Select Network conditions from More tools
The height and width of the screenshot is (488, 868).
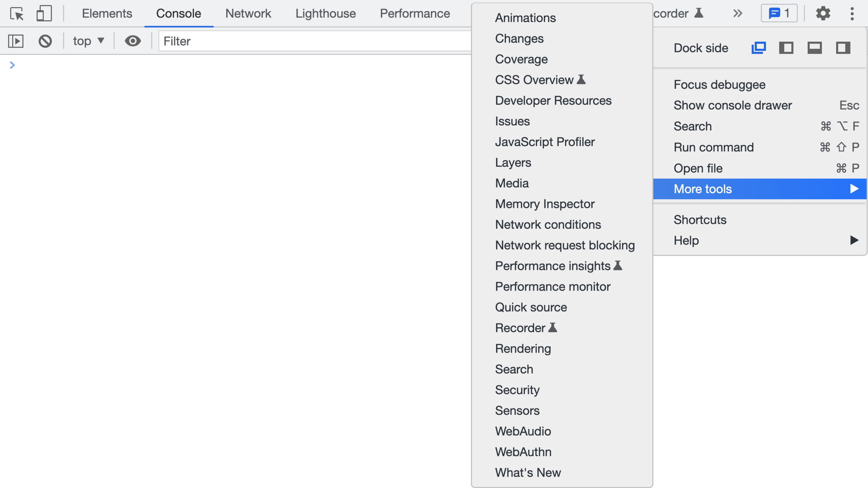(x=548, y=224)
